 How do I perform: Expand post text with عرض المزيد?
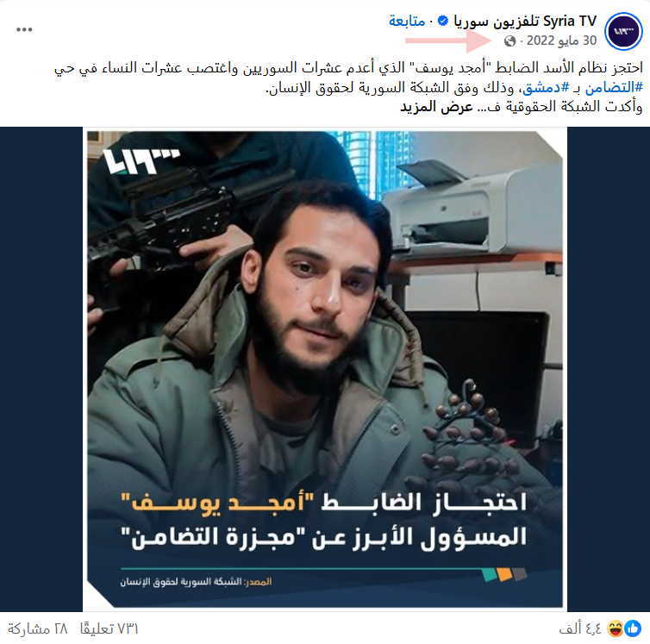point(436,107)
